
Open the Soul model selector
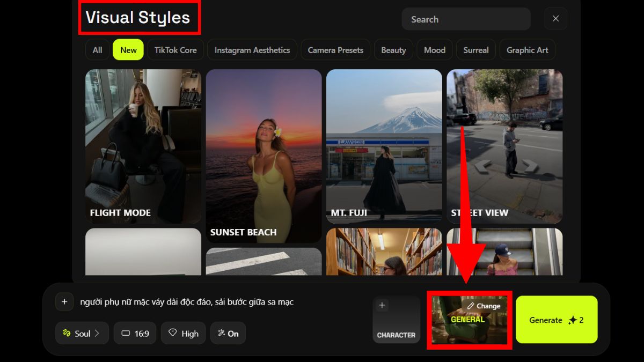point(82,333)
